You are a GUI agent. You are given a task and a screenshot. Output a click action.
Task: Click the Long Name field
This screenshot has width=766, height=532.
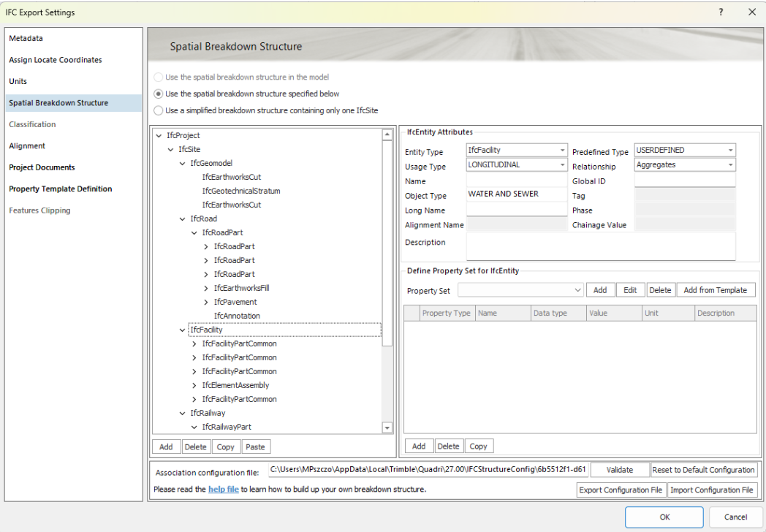coord(516,209)
